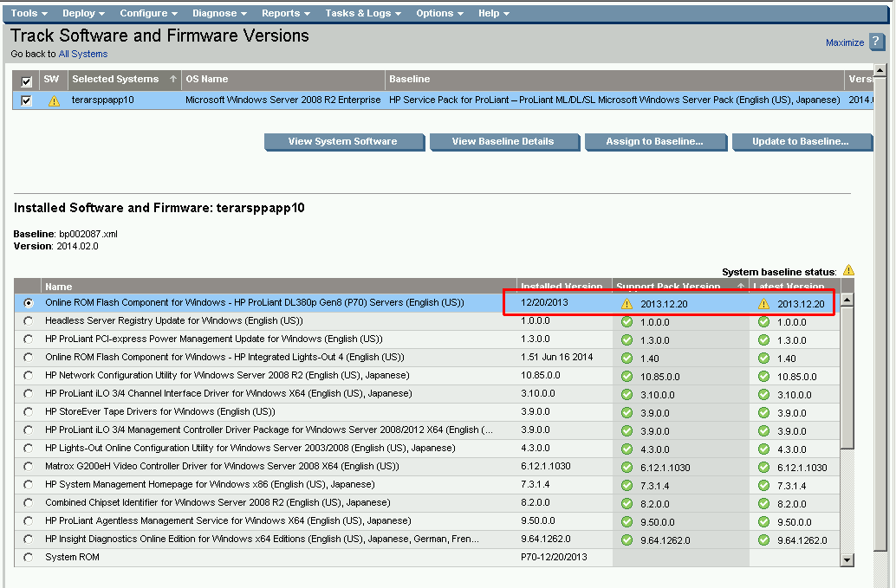Click Support Pack warning icon for 2013.12.20

click(627, 304)
